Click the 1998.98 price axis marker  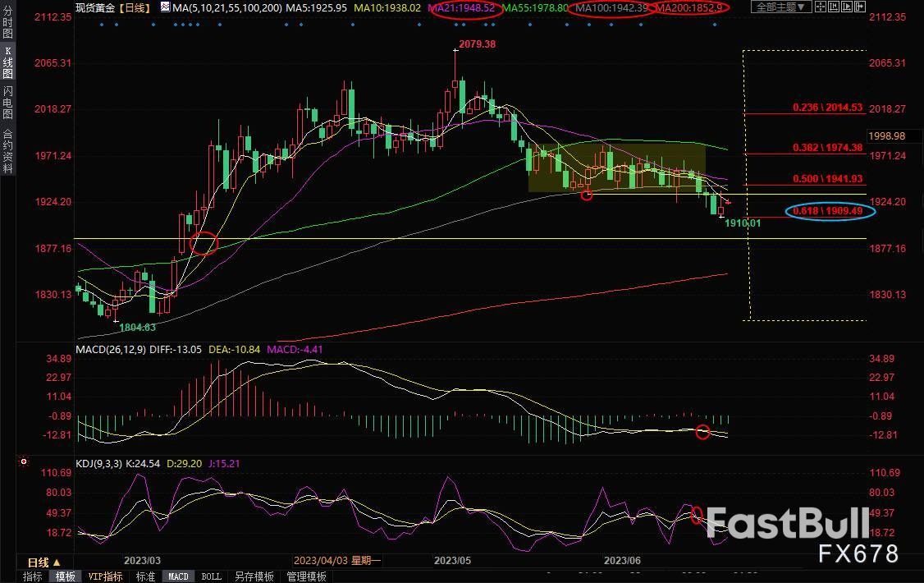[887, 136]
